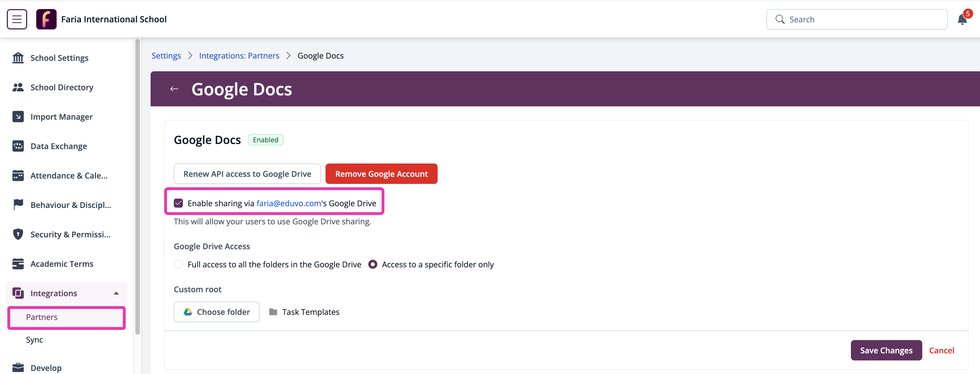Viewport: 980px width, 374px height.
Task: Select Full access to all folders option
Action: coord(178,264)
